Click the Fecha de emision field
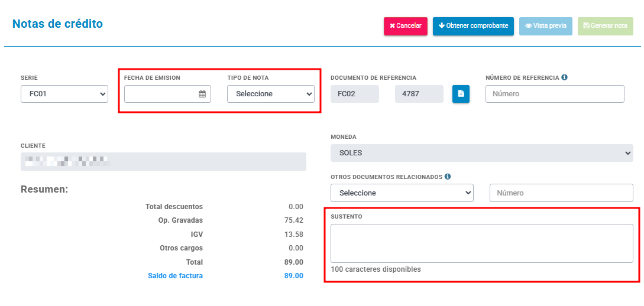 point(167,94)
